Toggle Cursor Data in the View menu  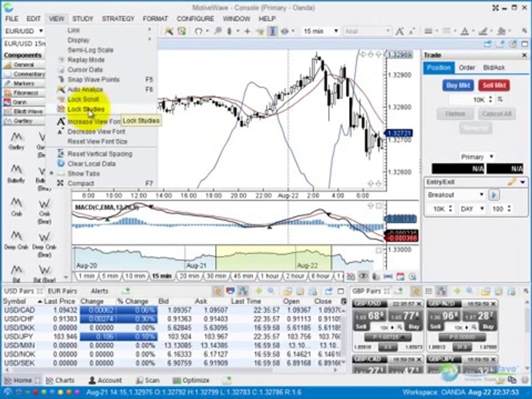click(85, 70)
